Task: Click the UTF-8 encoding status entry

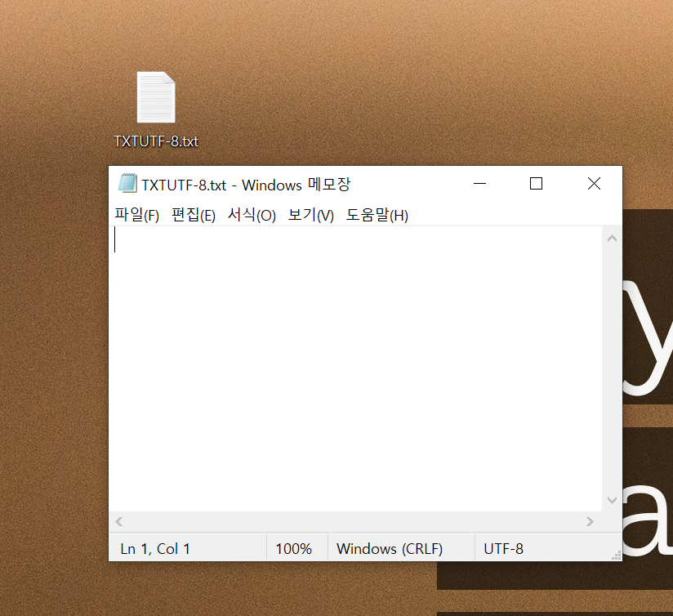Action: [x=503, y=549]
